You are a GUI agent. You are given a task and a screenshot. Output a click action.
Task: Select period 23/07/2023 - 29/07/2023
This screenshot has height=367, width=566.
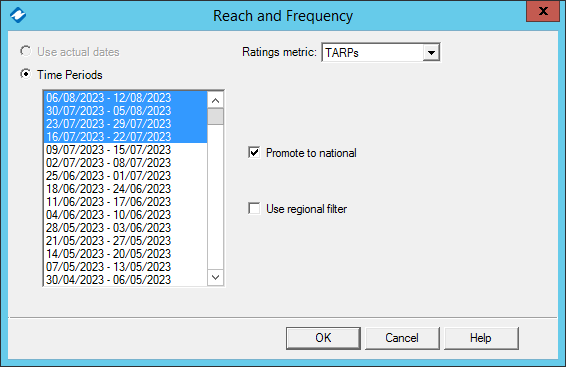126,124
